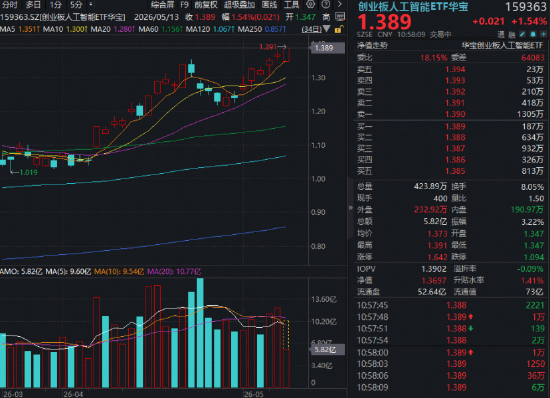Expand the toolbar with the right chevron
Image resolution: width=550 pixels, height=398 pixels.
[339, 5]
